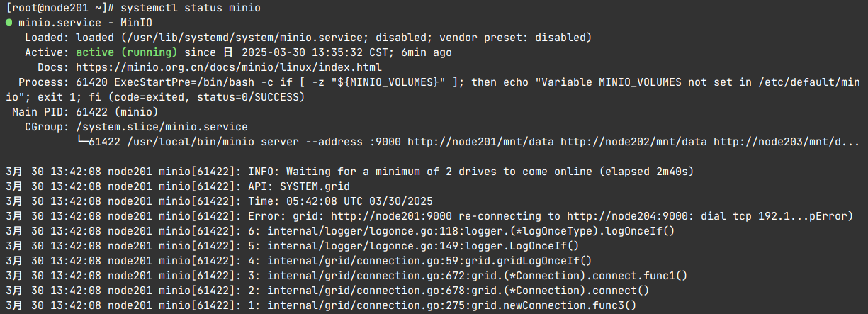This screenshot has width=868, height=314.
Task: Open the minio.org.cn Docs URL
Action: click(229, 67)
